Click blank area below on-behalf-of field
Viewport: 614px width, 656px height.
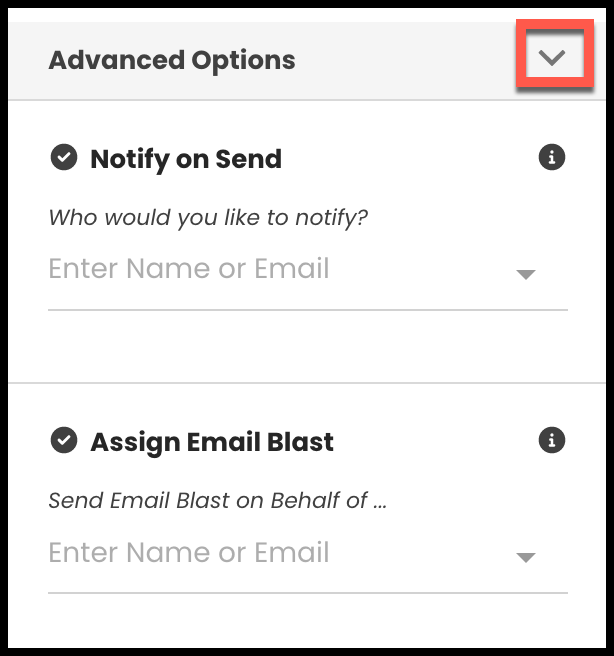308,621
